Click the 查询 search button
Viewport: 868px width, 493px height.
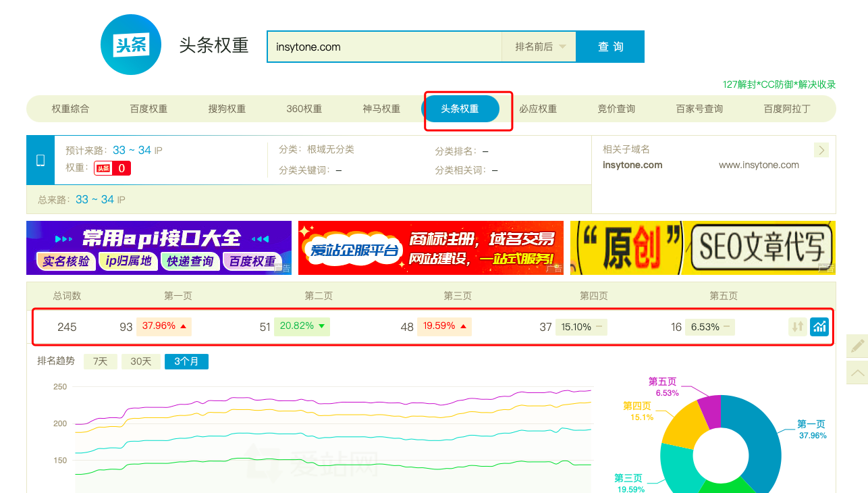click(x=609, y=46)
